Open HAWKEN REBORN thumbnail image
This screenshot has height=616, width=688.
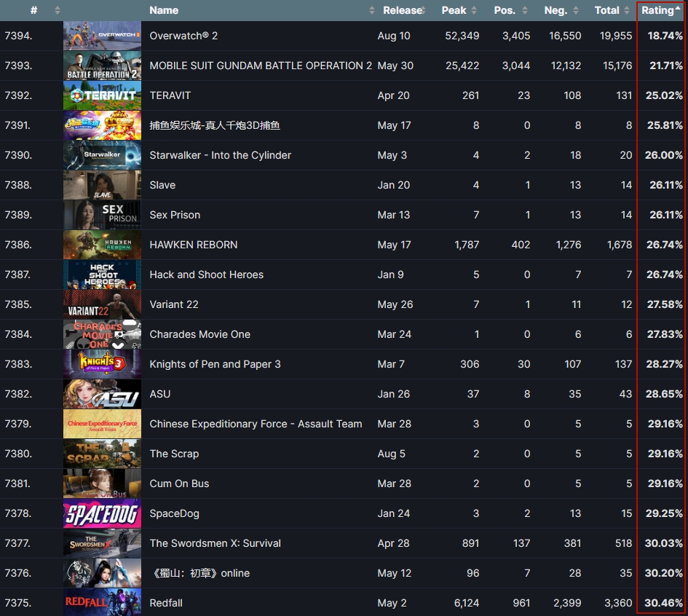click(x=102, y=245)
